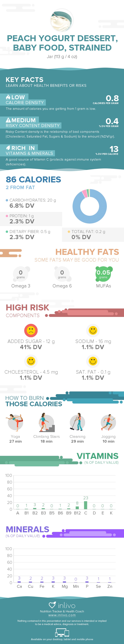The width and height of the screenshot is (124, 644).
Task: Click the smiley face above Cholesterol
Action: click(x=31, y=361)
